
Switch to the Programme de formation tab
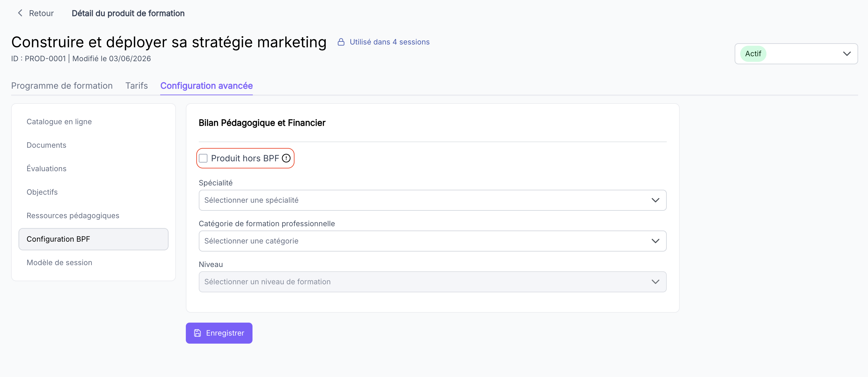coord(62,86)
